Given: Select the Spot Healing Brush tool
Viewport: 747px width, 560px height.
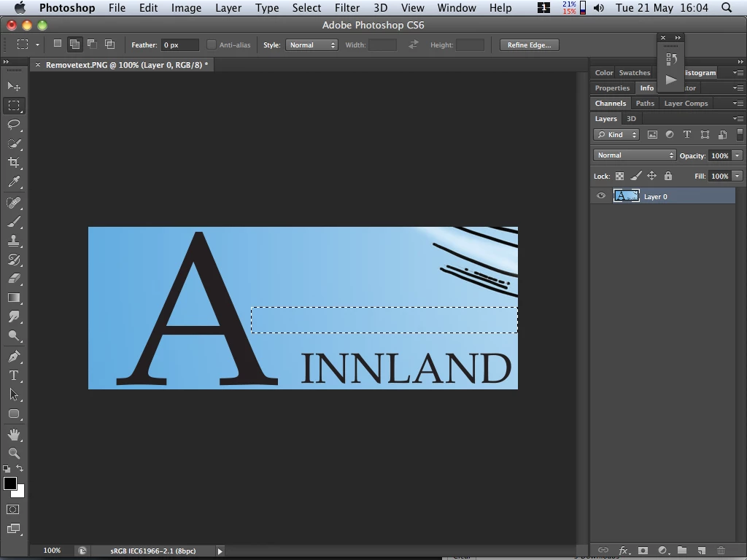Looking at the screenshot, I should point(14,203).
